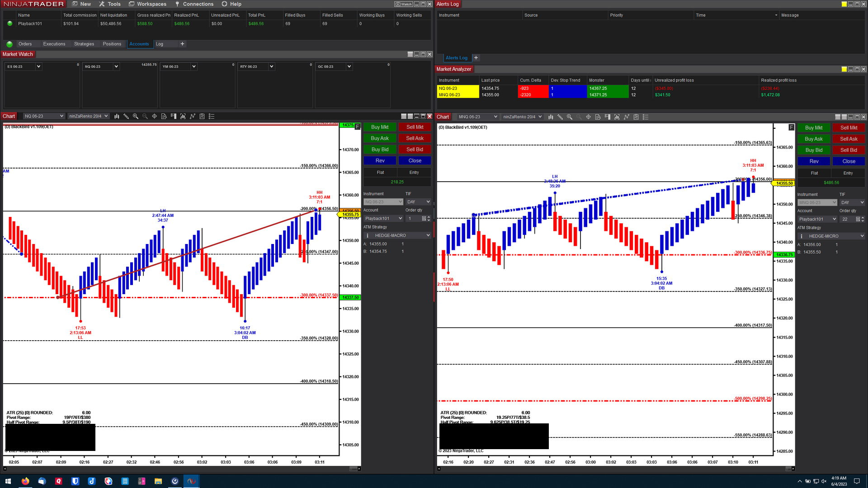Open ninZaRenko 20/4 interval dropdown, left chart
The height and width of the screenshot is (488, 868).
tap(89, 116)
